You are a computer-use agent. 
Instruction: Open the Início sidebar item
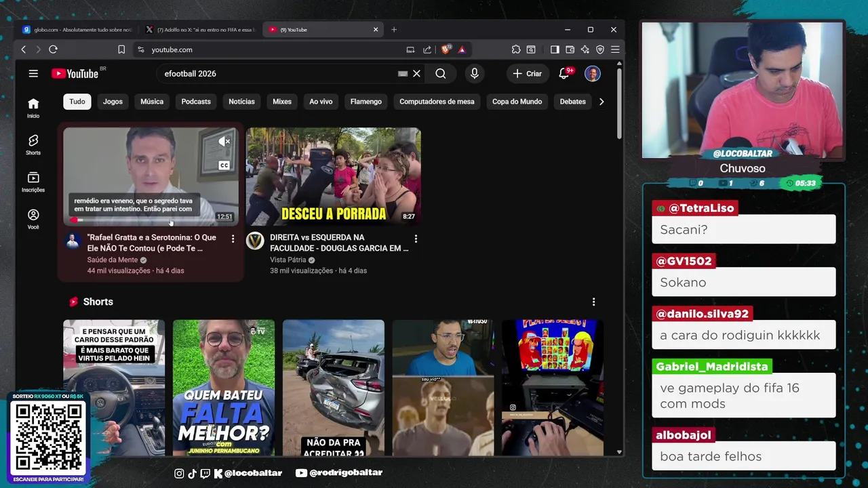[33, 108]
